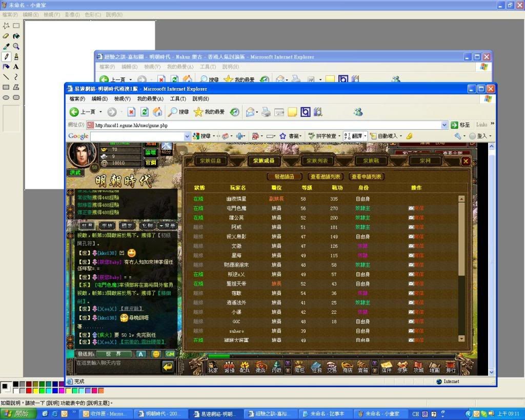Viewport: 525px width, 420px height.
Task: Open the 任務 quests icon in game bar
Action: point(316,367)
